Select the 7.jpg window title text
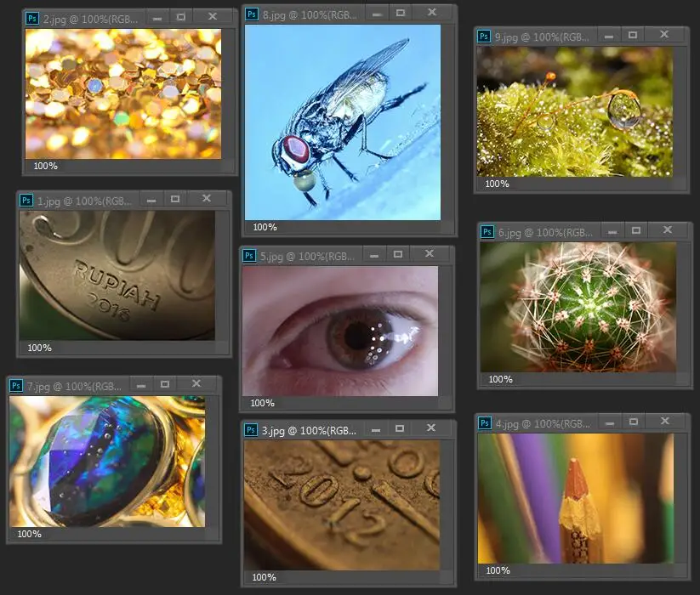 pos(74,386)
